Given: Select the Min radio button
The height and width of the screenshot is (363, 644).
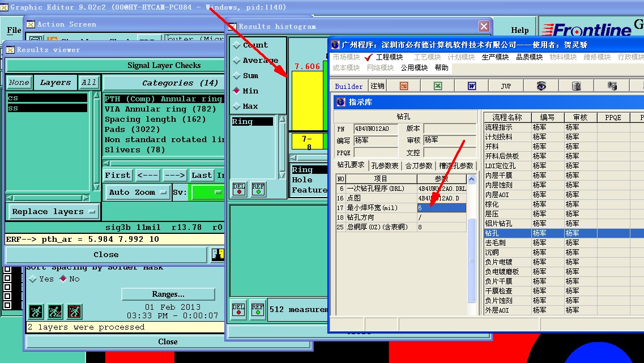Looking at the screenshot, I should 237,91.
